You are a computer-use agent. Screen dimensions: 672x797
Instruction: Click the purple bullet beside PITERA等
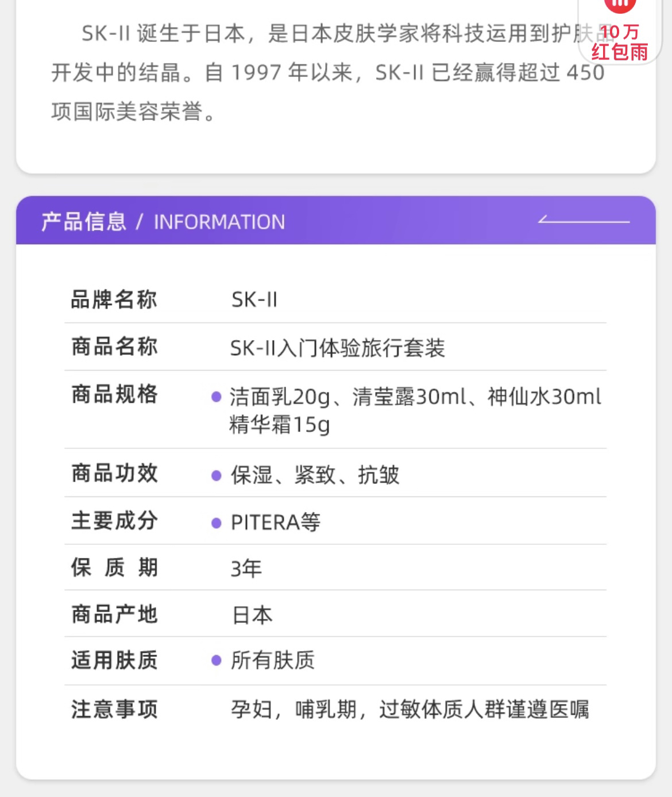pyautogui.click(x=217, y=523)
